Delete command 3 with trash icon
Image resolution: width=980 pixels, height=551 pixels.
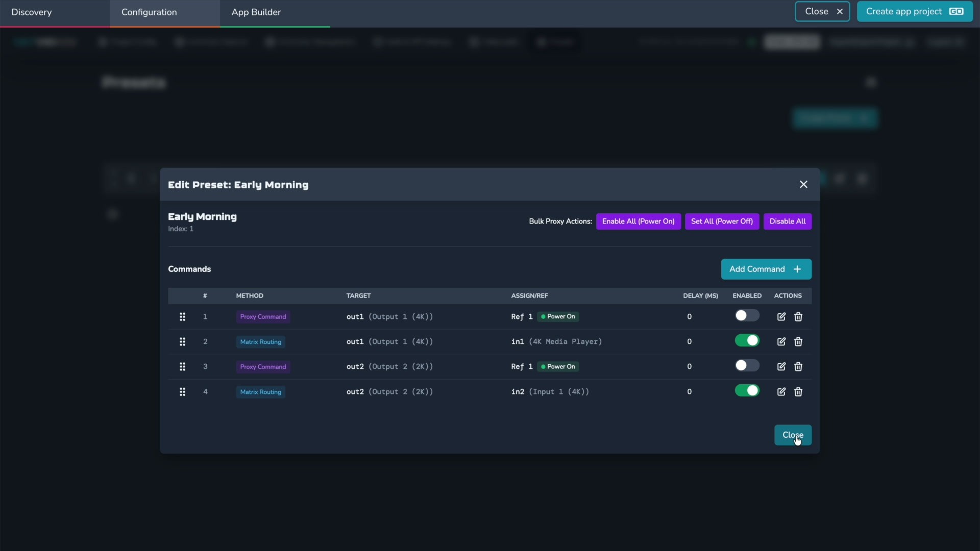[x=798, y=367]
